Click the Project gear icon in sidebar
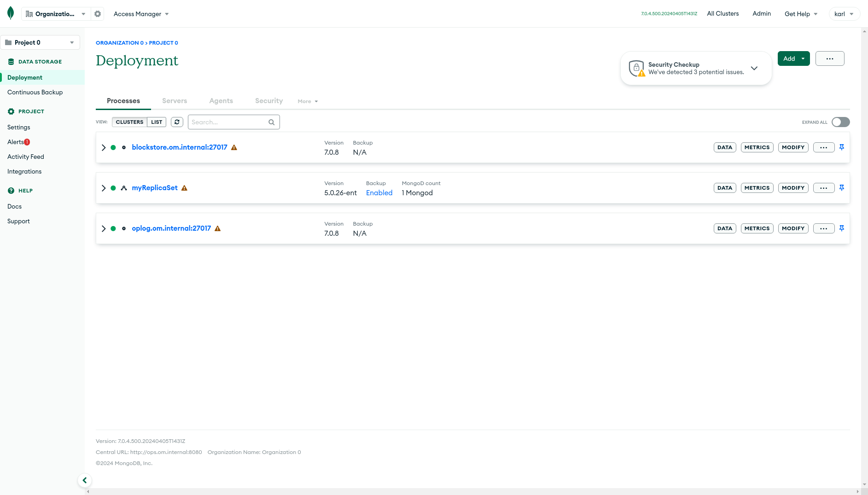Screen dimensions: 868x495 (x=11, y=111)
